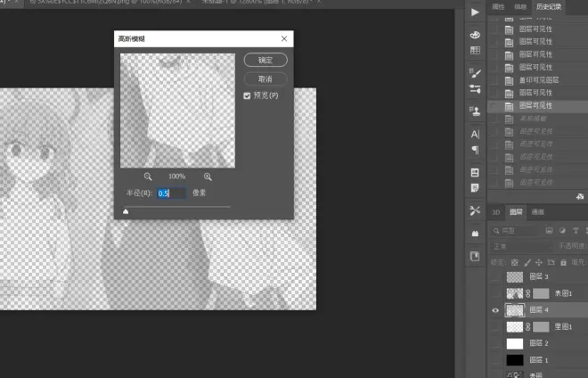Open the Tool Presets crossed-tools icon
This screenshot has height=378, width=588.
(x=475, y=210)
